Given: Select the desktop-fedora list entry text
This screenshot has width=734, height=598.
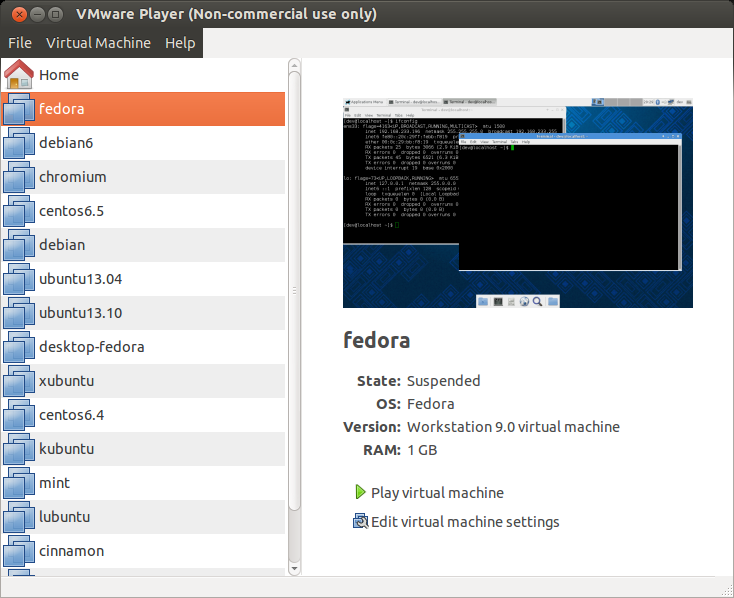Looking at the screenshot, I should (92, 347).
